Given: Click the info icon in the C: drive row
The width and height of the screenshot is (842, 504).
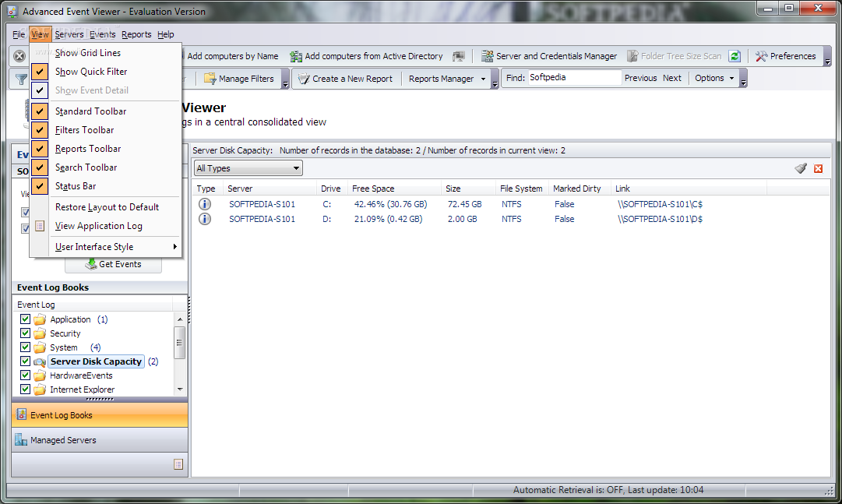Looking at the screenshot, I should tap(205, 204).
